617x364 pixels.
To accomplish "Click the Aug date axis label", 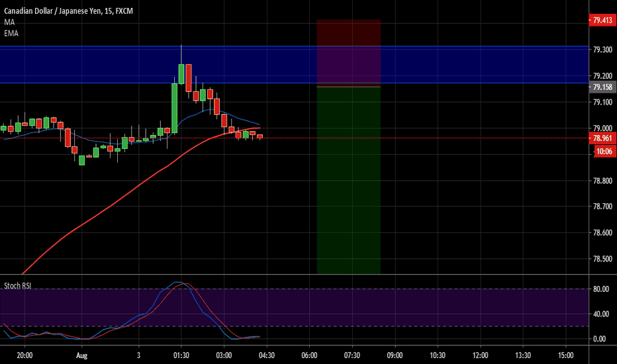I will 81,355.
